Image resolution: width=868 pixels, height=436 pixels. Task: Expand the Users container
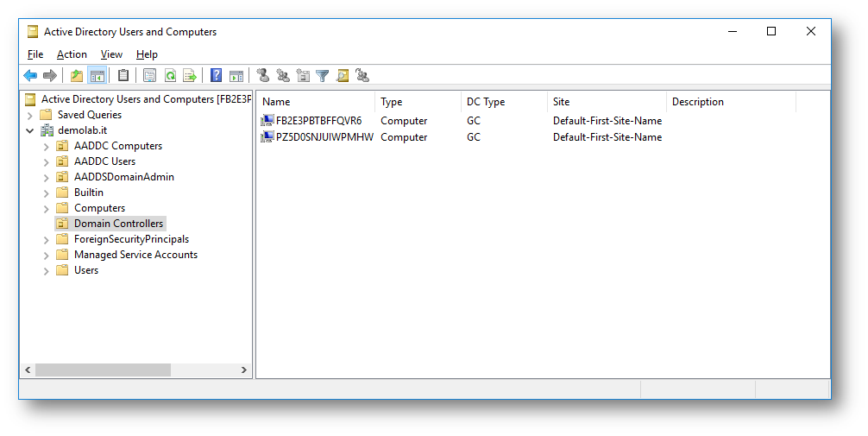47,270
